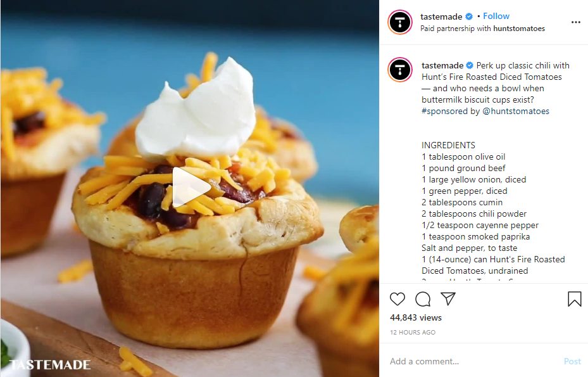Open the three-dot more options menu
Screen dimensions: 588x377
tap(575, 23)
